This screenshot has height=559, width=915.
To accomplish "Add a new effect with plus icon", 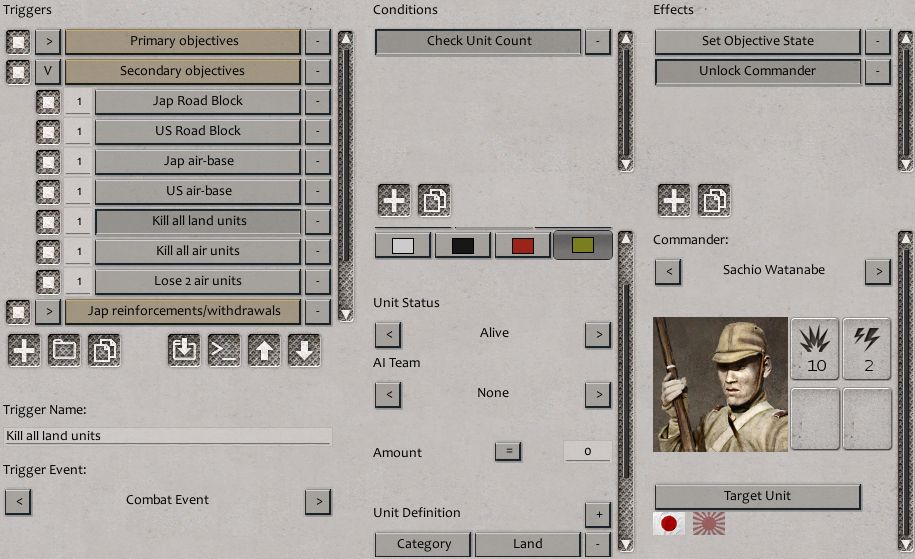I will [674, 201].
